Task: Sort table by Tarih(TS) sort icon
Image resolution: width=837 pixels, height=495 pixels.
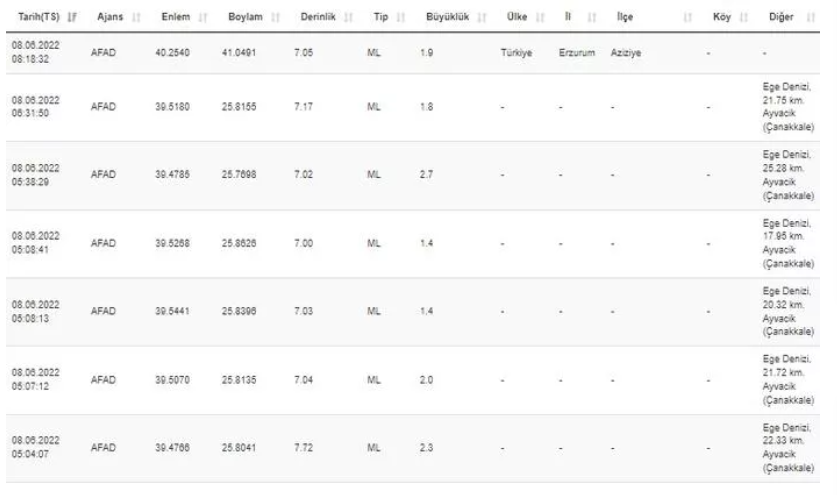Action: pyautogui.click(x=72, y=18)
